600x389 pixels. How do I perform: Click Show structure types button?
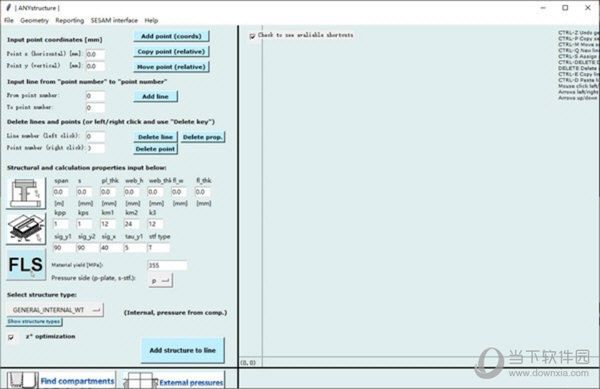[34, 322]
